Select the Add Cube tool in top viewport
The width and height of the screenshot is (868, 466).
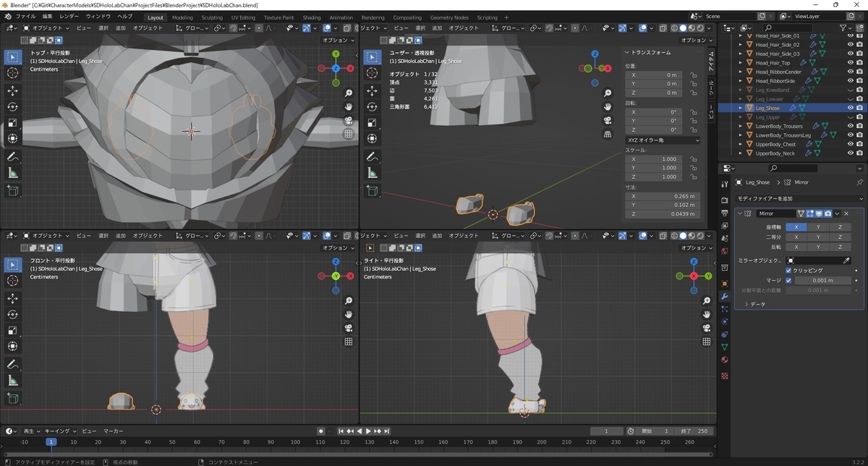pyautogui.click(x=13, y=190)
